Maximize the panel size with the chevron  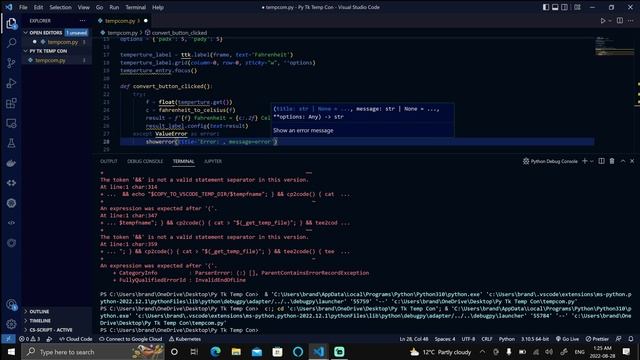point(622,161)
